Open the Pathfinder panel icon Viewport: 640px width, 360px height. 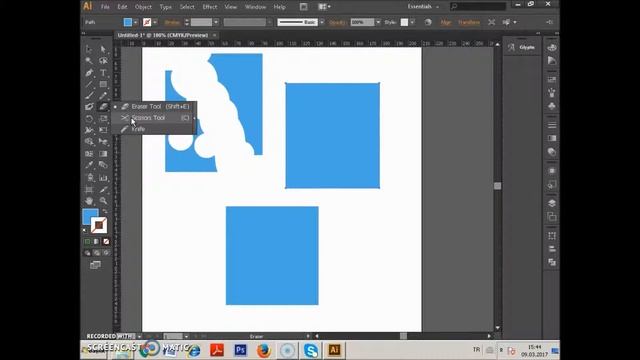click(x=552, y=262)
